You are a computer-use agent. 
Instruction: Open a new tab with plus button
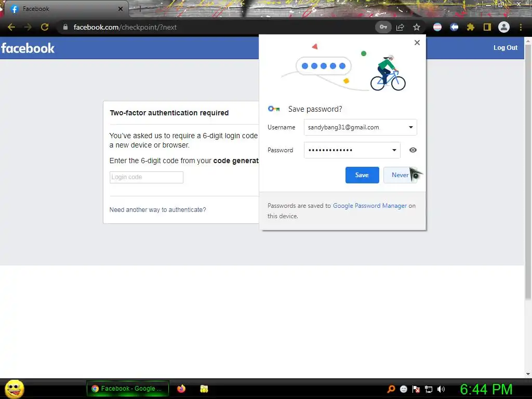(140, 9)
